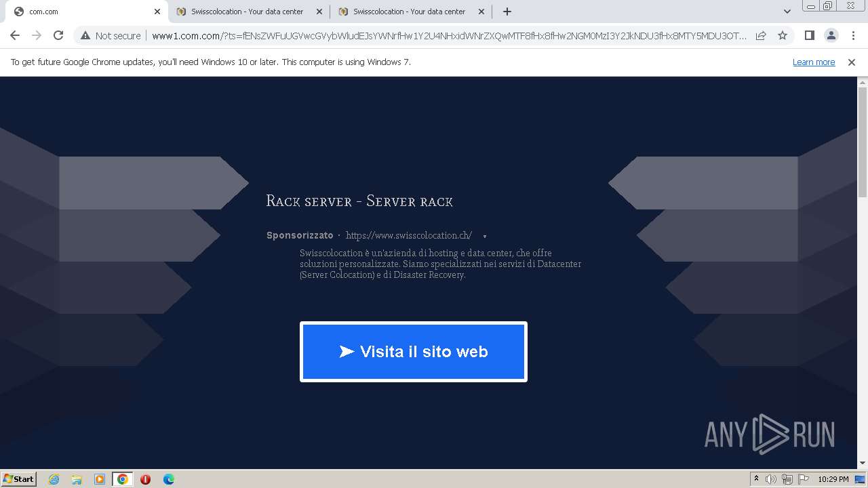Click the scrollbar down arrow
This screenshot has width=868, height=488.
click(863, 463)
